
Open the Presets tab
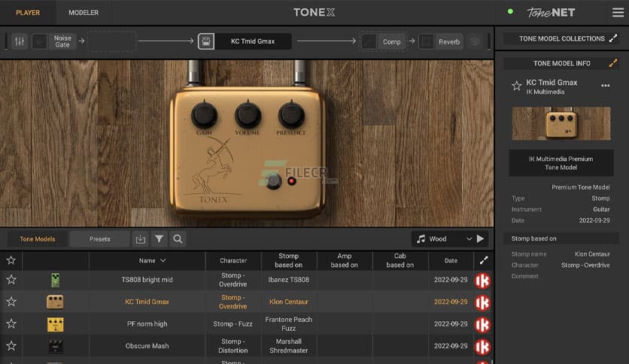[x=100, y=239]
